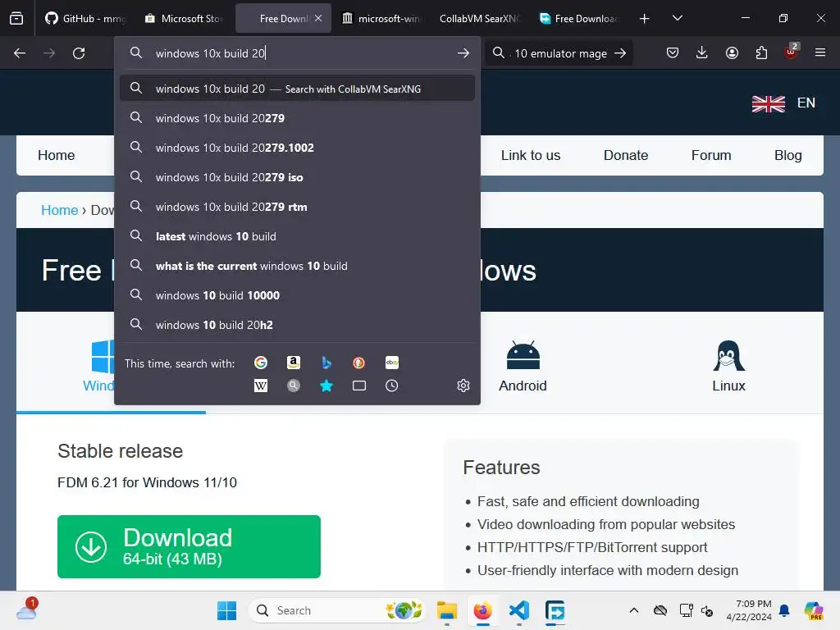
Task: Open Firefox View button
Action: pos(16,18)
